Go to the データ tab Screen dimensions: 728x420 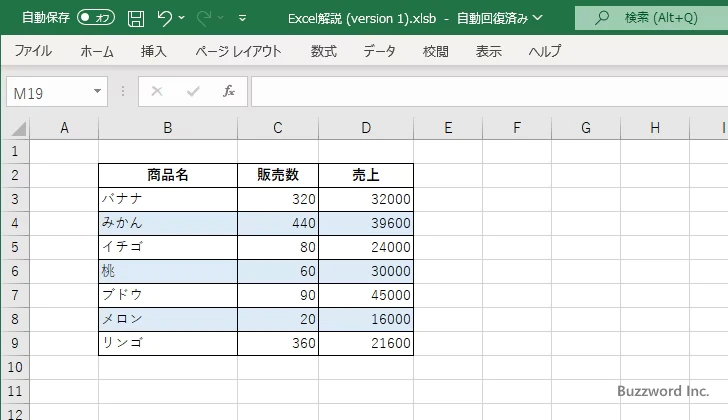(379, 51)
